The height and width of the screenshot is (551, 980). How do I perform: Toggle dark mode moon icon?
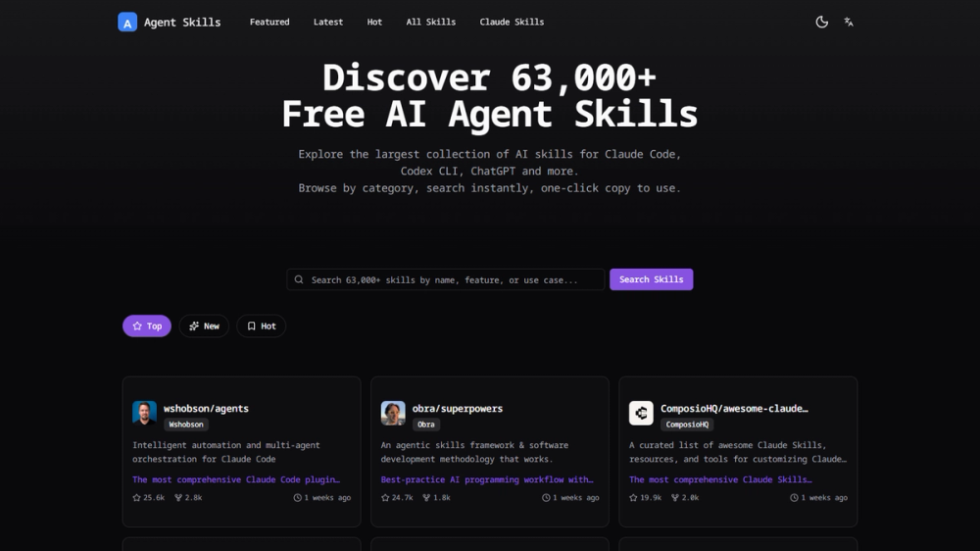pyautogui.click(x=822, y=22)
